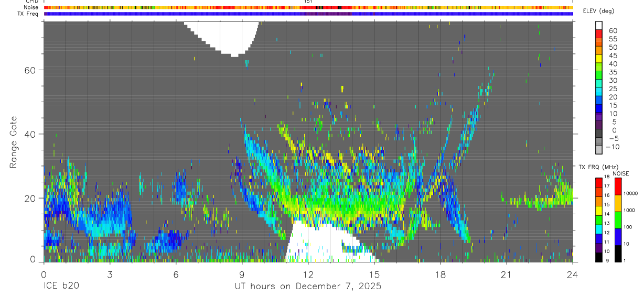This screenshot has height=297, width=644.
Task: Click the red ELEV swatch between 55 and 60
Action: tap(599, 35)
